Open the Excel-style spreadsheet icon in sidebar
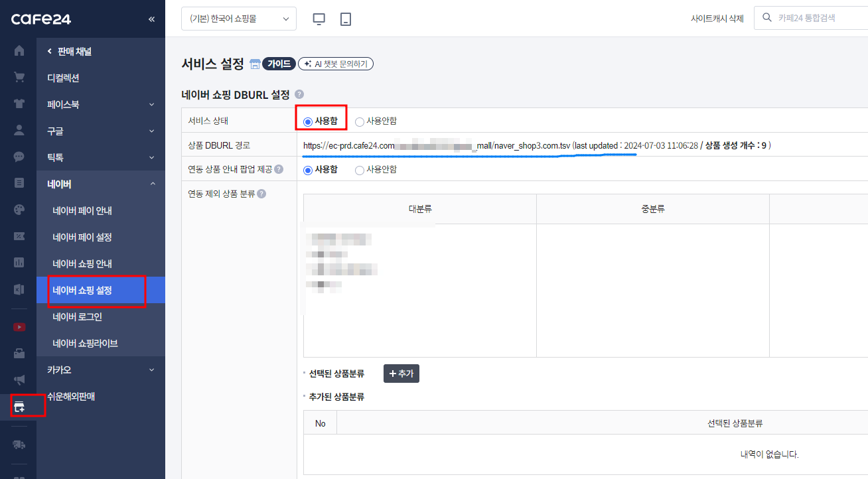The height and width of the screenshot is (479, 868). [19, 289]
